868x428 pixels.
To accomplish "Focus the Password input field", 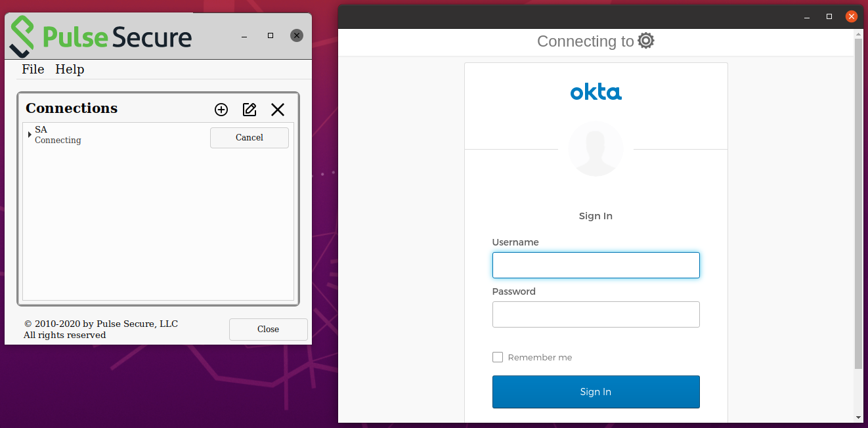I will pyautogui.click(x=596, y=314).
